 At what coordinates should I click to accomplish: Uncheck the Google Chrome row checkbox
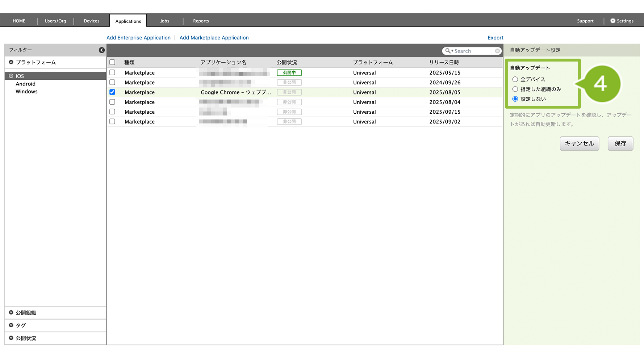point(112,92)
